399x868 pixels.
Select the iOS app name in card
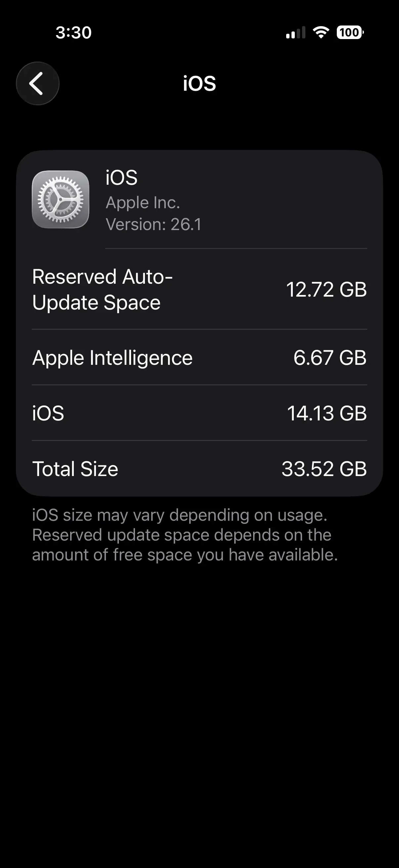pos(121,177)
